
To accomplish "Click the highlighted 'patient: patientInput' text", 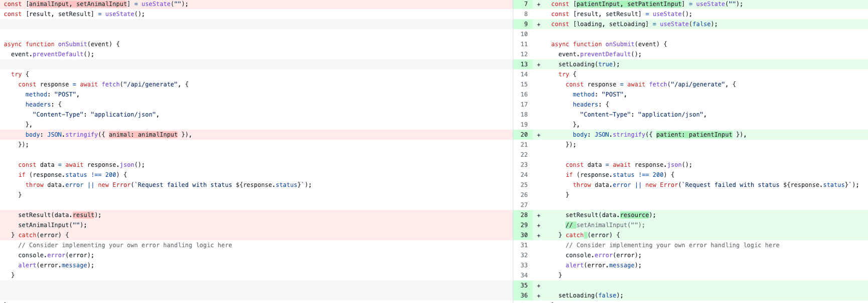I will [x=694, y=135].
